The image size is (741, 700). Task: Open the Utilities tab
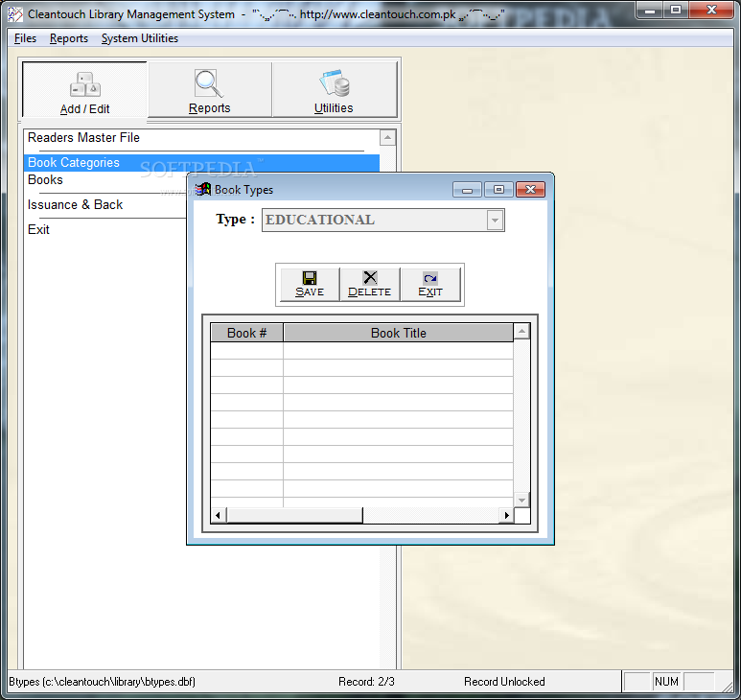click(x=335, y=90)
